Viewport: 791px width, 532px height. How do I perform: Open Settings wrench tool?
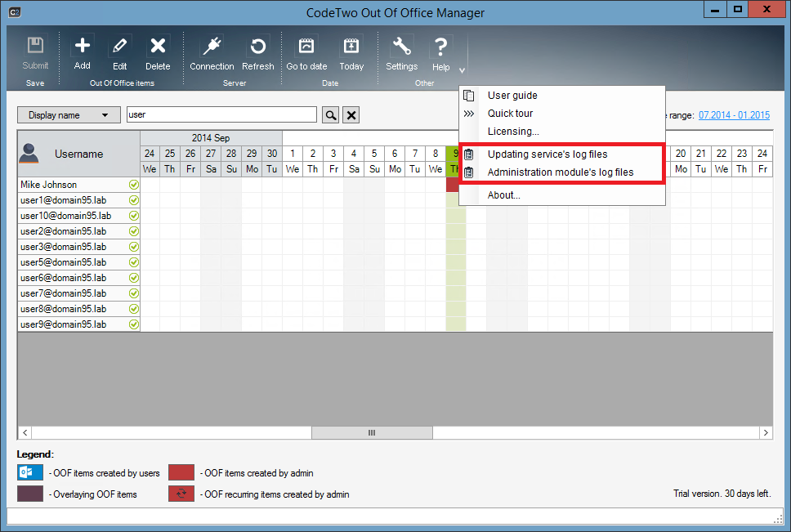coord(401,53)
